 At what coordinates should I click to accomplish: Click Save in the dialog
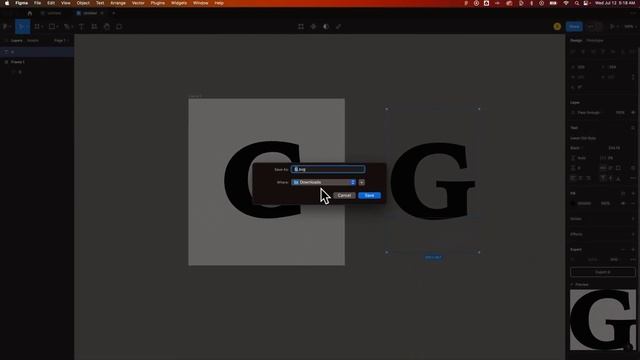click(369, 196)
